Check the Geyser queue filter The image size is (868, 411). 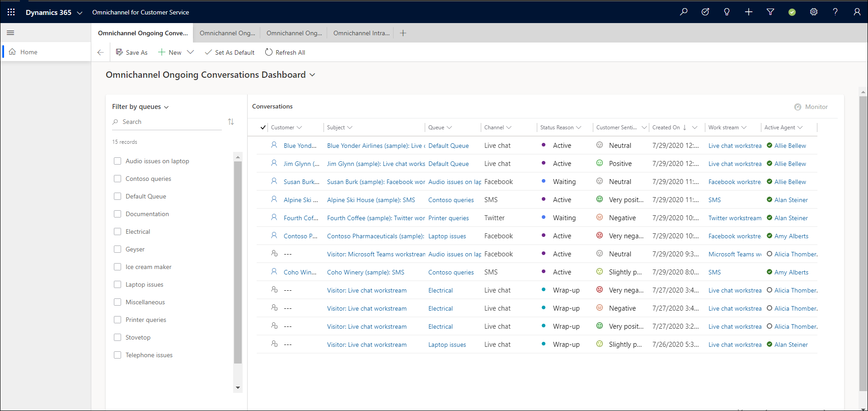(x=117, y=249)
